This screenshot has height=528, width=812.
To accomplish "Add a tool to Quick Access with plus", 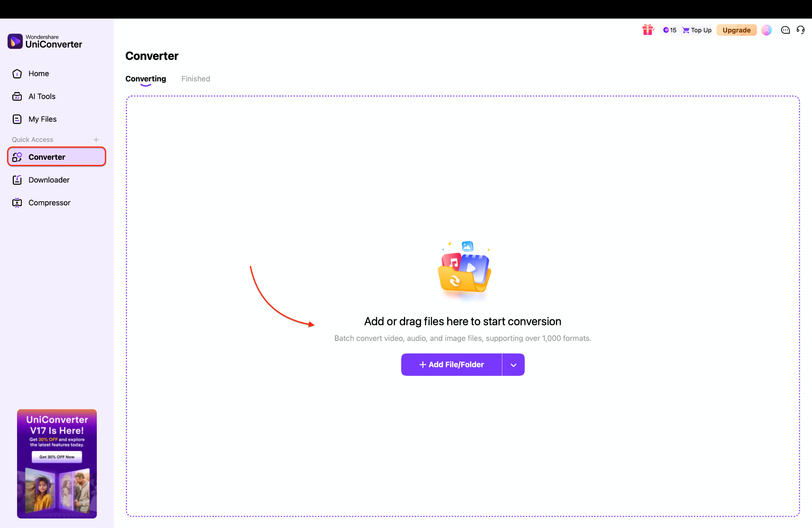I will pos(96,140).
